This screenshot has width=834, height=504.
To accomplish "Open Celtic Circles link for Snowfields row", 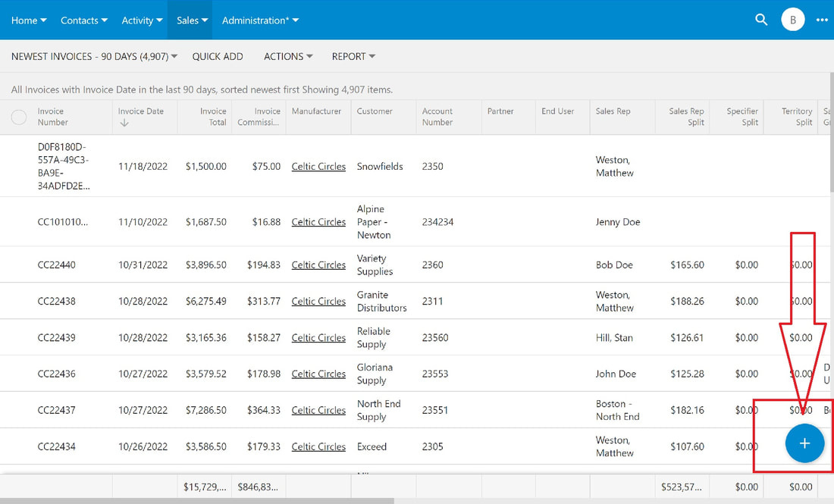I will click(x=318, y=167).
